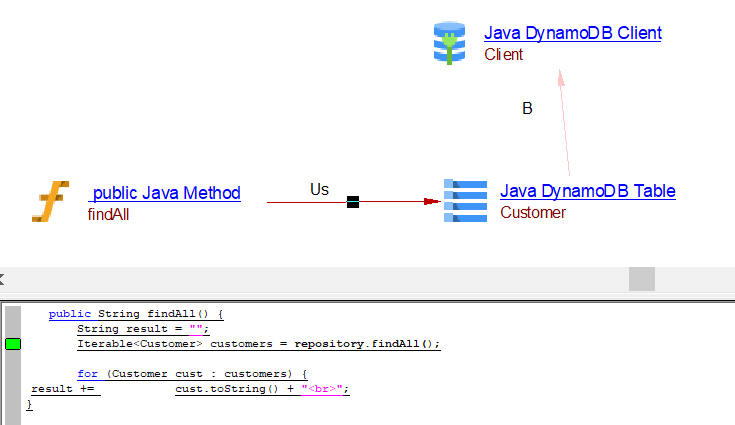Click the public String findAll() declaration line
The image size is (735, 425).
[135, 314]
